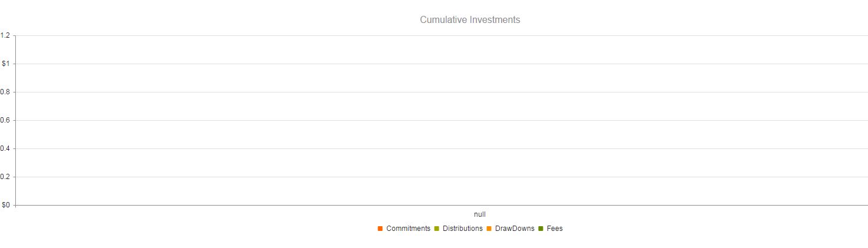Click the Cumulative Investments chart title

pos(470,20)
